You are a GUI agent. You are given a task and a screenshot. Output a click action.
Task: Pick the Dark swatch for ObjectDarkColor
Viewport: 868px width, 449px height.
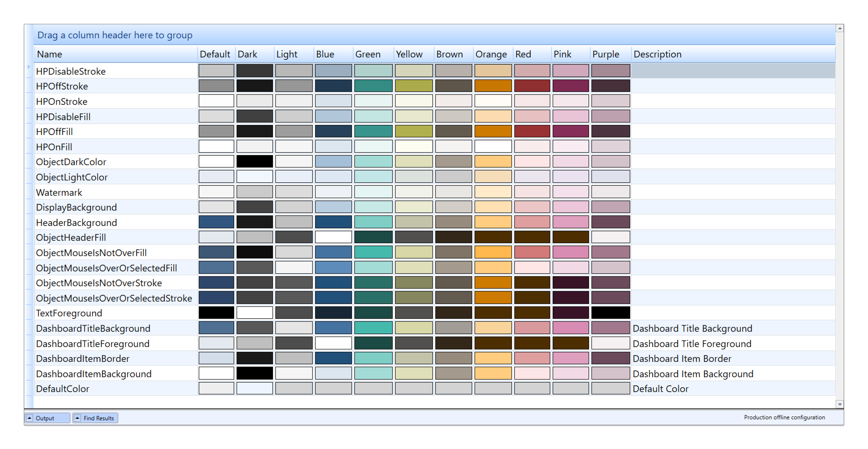coord(254,162)
